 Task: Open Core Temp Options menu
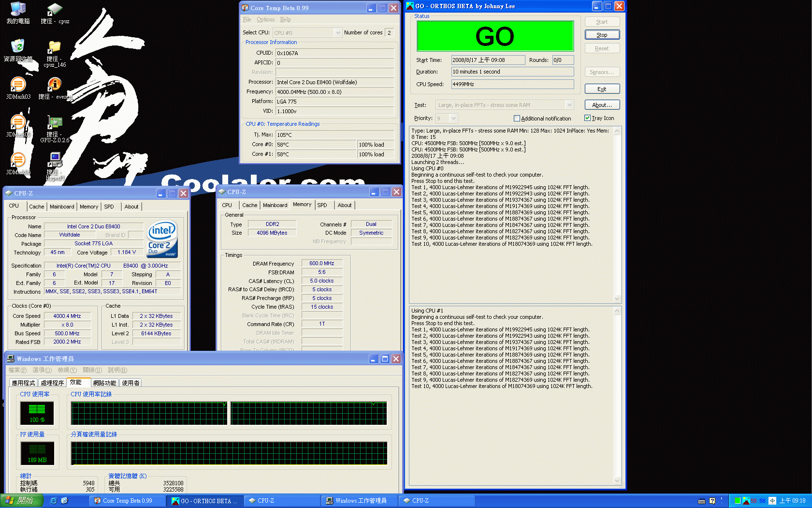pos(265,19)
